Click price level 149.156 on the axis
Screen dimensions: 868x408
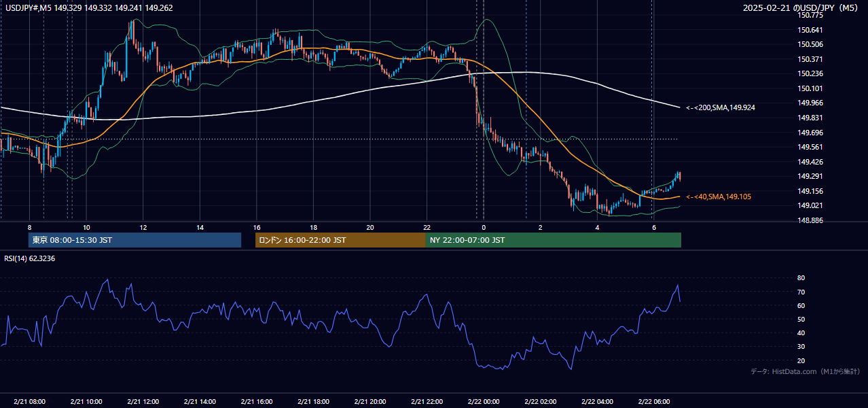pyautogui.click(x=810, y=191)
